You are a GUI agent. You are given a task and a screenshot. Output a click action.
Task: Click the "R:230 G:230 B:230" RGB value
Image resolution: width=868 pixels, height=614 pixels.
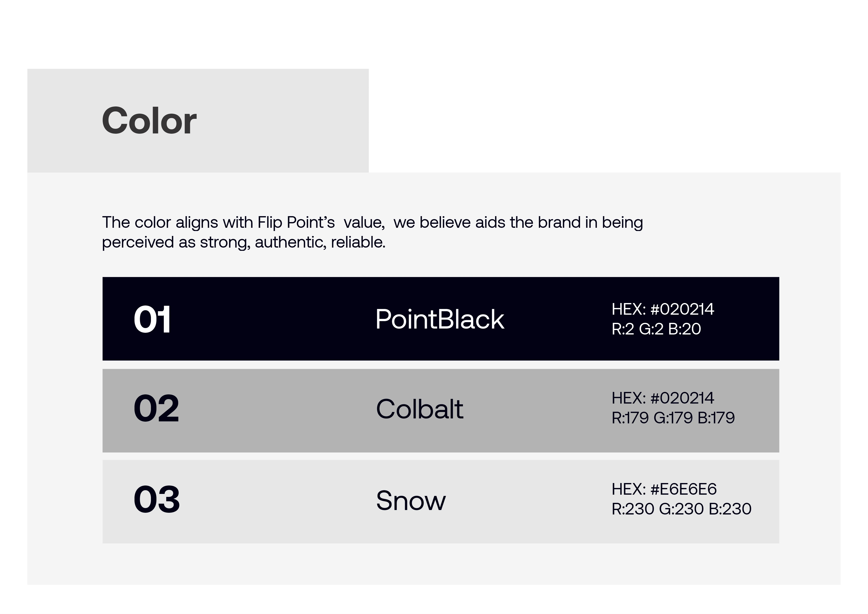[681, 509]
